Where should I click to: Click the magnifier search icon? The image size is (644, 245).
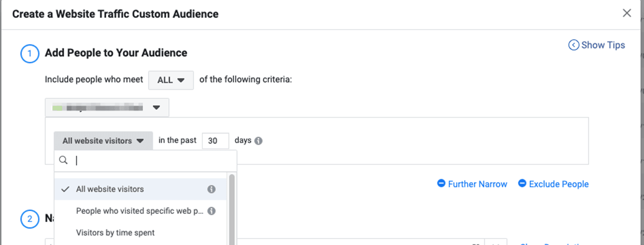coord(63,160)
